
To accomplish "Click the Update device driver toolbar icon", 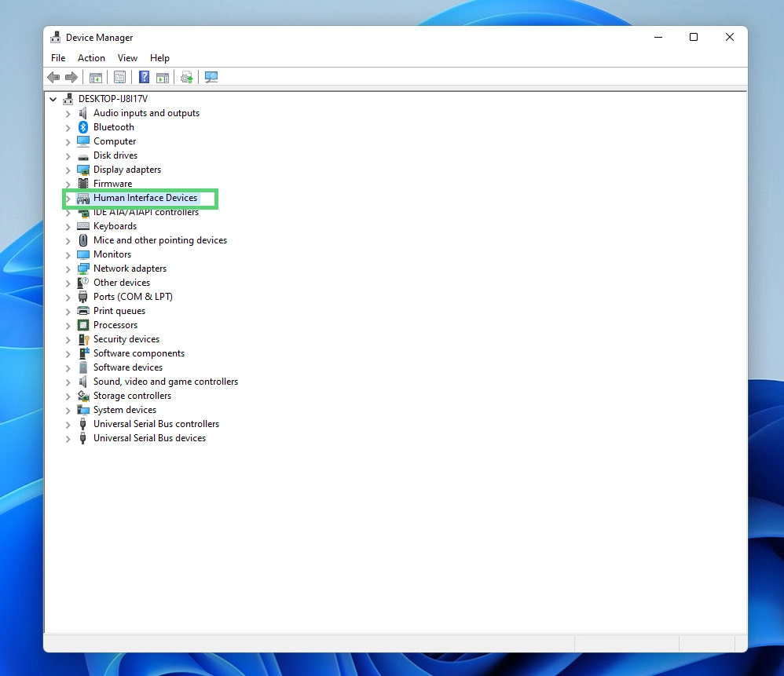I will 187,77.
